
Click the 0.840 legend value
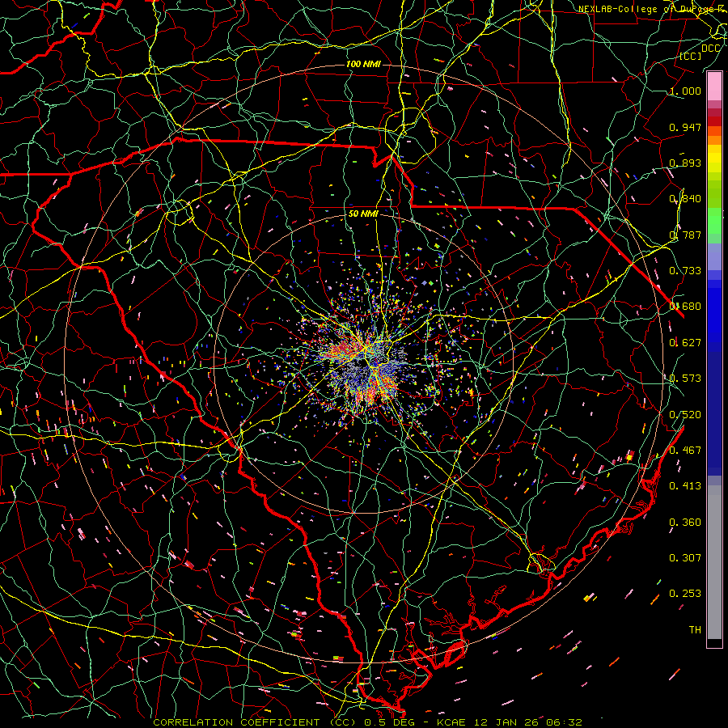(x=685, y=199)
